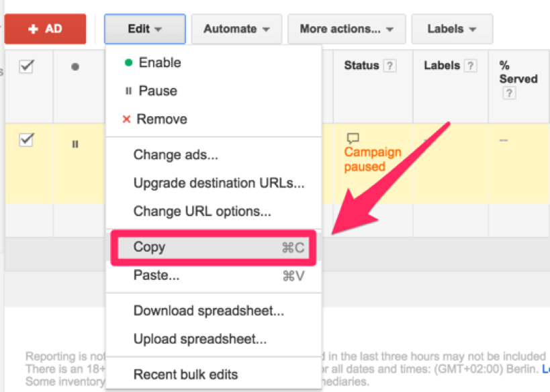Select Enable with the green dot
Screen dimensions: 550x392
[x=160, y=62]
